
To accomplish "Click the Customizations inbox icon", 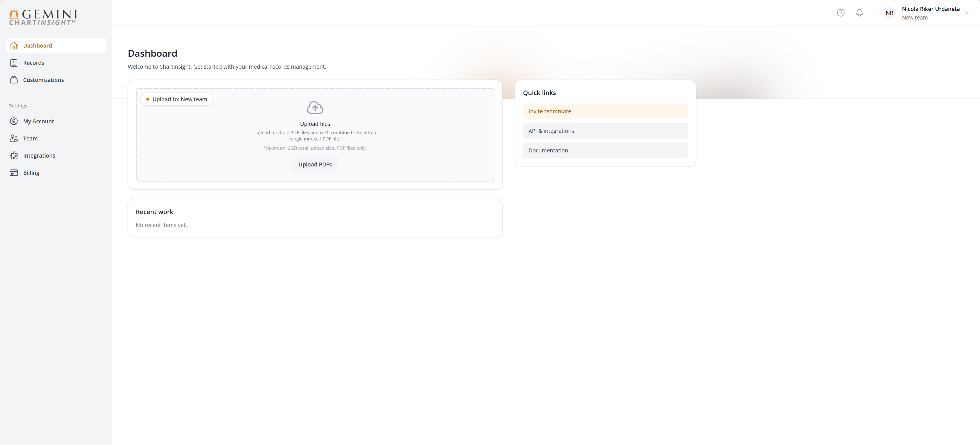I will [x=14, y=80].
